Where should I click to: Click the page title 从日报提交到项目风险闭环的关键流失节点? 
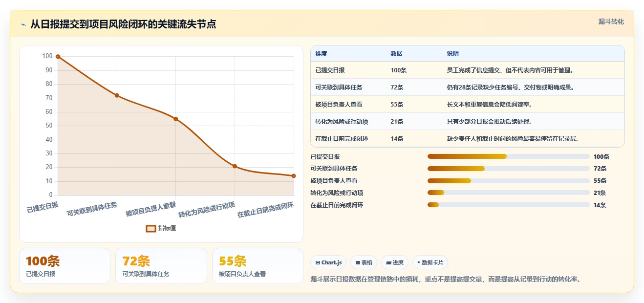click(x=123, y=24)
